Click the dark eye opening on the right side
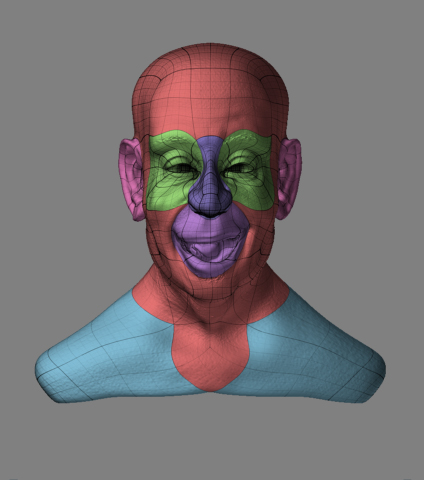This screenshot has width=424, height=480. coord(238,169)
